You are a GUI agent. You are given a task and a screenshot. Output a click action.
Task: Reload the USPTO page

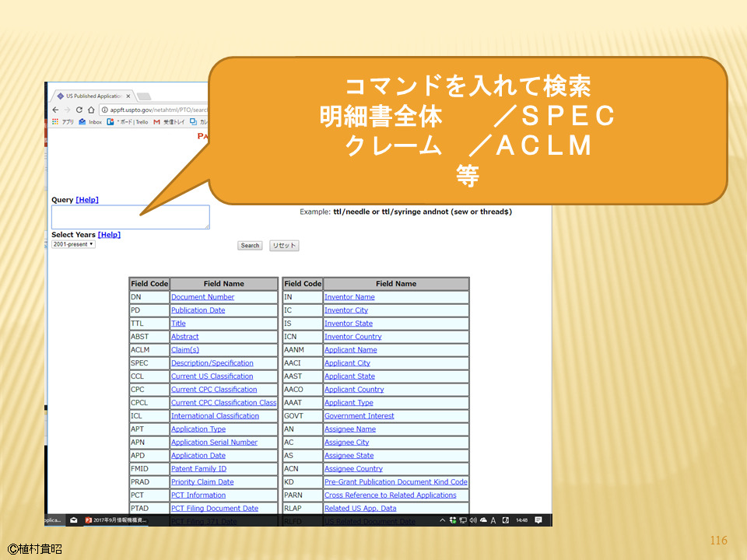(79, 110)
